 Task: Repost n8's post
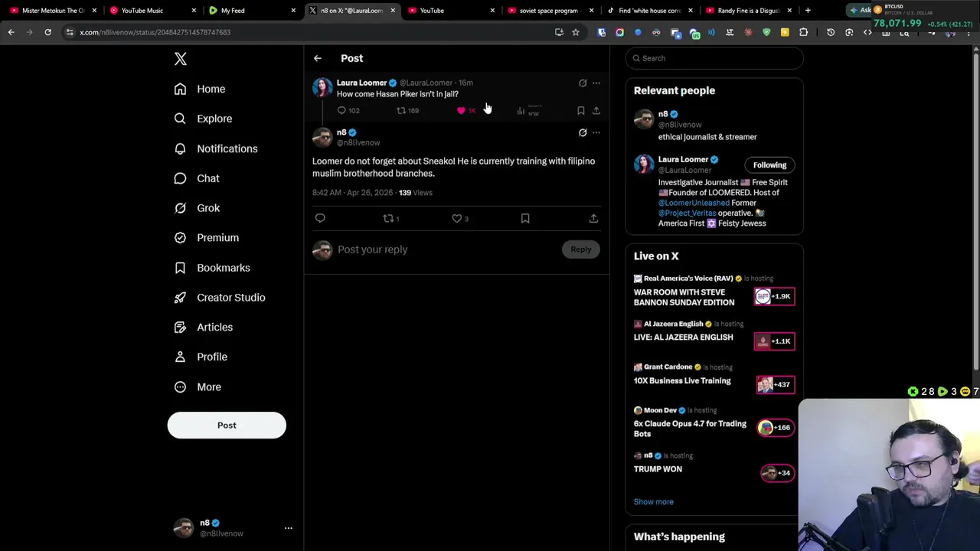coord(388,219)
